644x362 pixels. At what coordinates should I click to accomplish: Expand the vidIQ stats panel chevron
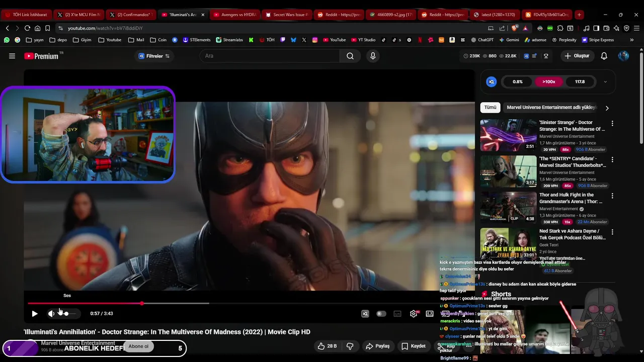(x=605, y=82)
